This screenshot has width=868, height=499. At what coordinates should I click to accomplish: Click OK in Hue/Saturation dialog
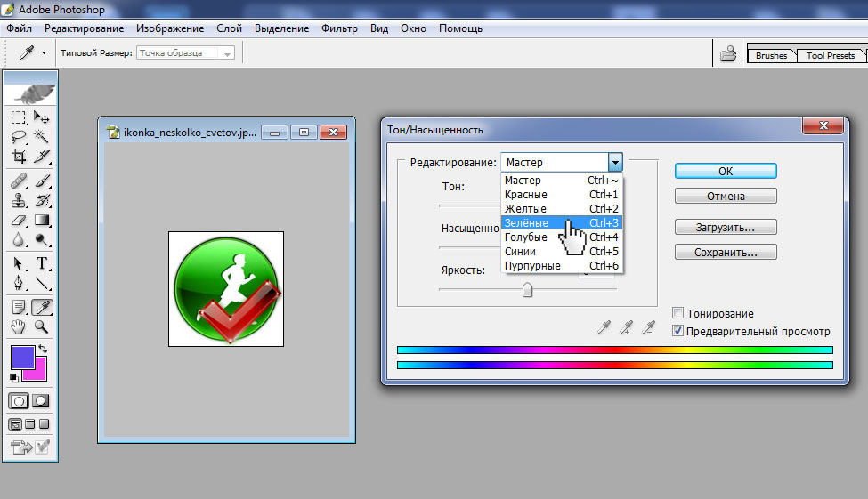[x=726, y=171]
